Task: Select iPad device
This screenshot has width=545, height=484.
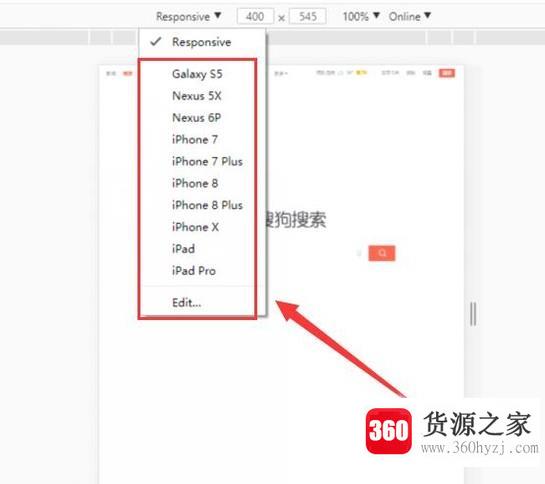Action: tap(183, 249)
